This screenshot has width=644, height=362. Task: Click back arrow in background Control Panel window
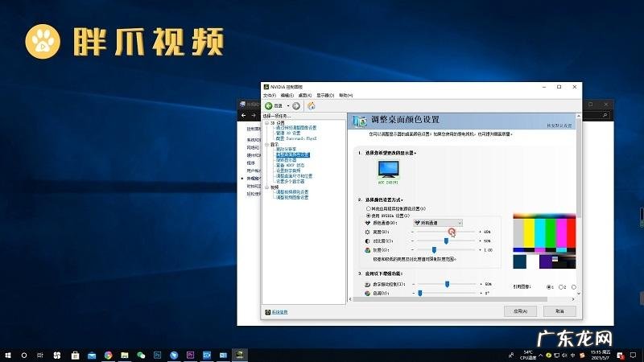coord(244,115)
